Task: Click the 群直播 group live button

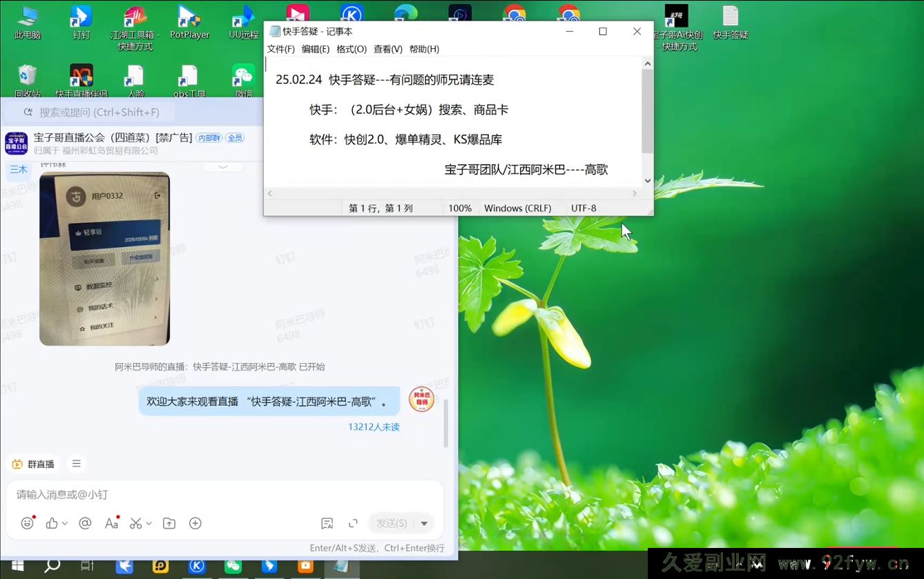Action: [34, 464]
